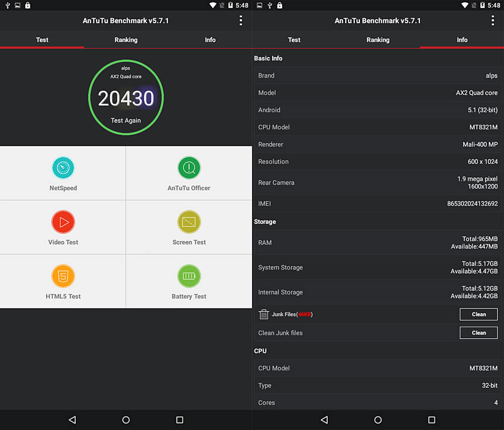Tap the Renderer Mali-400 MP row
The height and width of the screenshot is (430, 504).
378,145
